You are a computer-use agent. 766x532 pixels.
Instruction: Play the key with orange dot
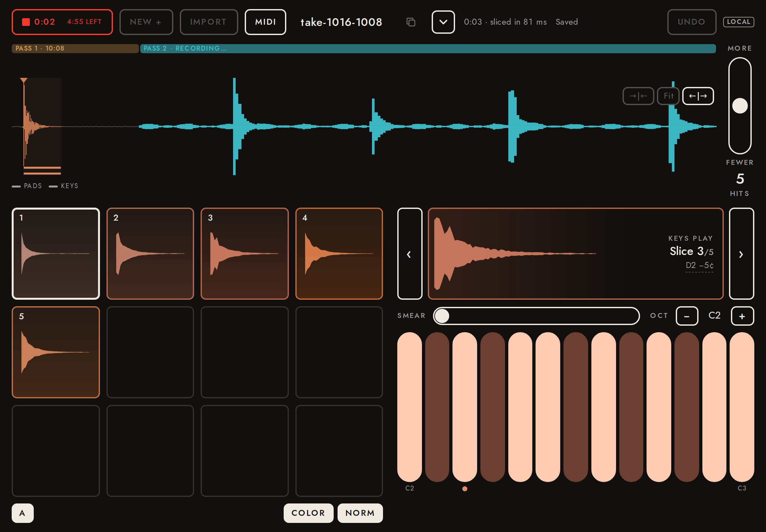(464, 407)
